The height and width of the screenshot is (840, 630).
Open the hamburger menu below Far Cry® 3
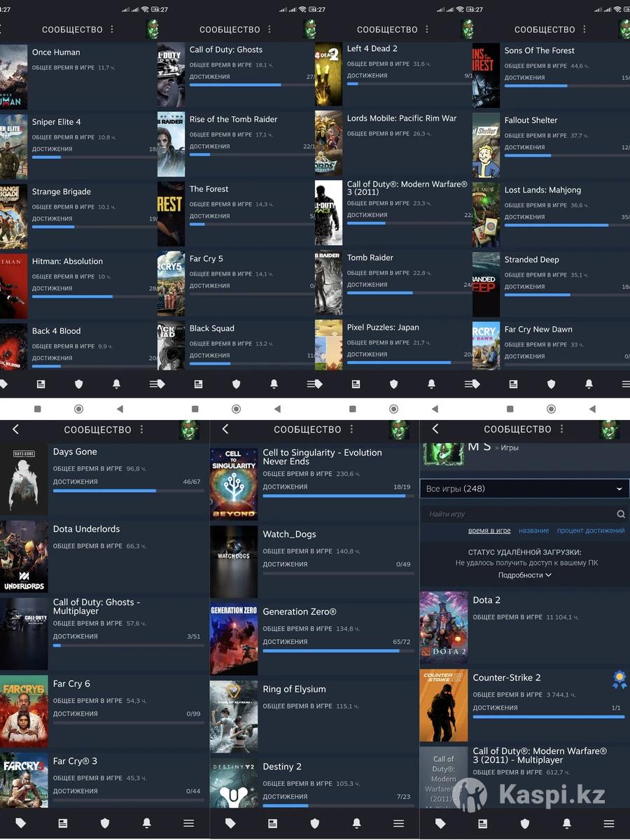[189, 823]
